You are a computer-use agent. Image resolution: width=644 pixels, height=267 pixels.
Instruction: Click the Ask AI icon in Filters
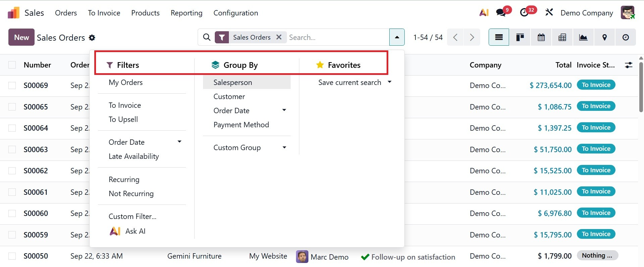(x=115, y=231)
